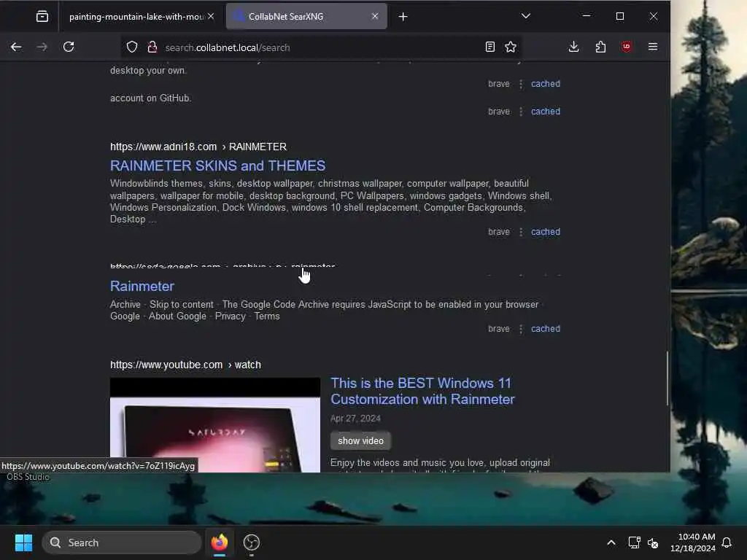
Task: Open the Firefox hamburger menu
Action: coord(653,47)
